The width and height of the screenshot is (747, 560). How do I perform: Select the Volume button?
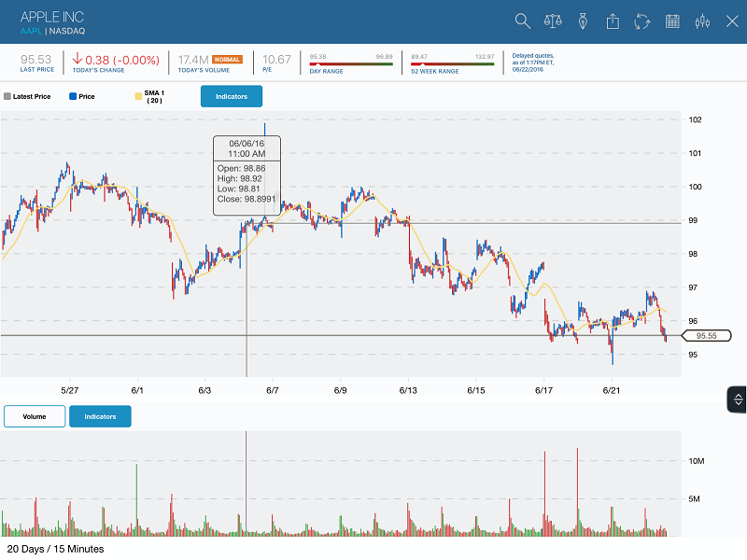(x=35, y=416)
